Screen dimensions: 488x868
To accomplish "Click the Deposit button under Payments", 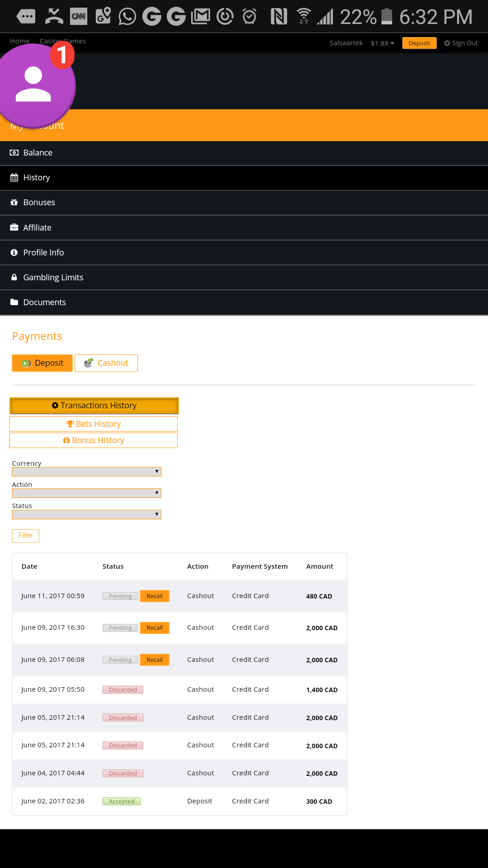I will pyautogui.click(x=42, y=363).
